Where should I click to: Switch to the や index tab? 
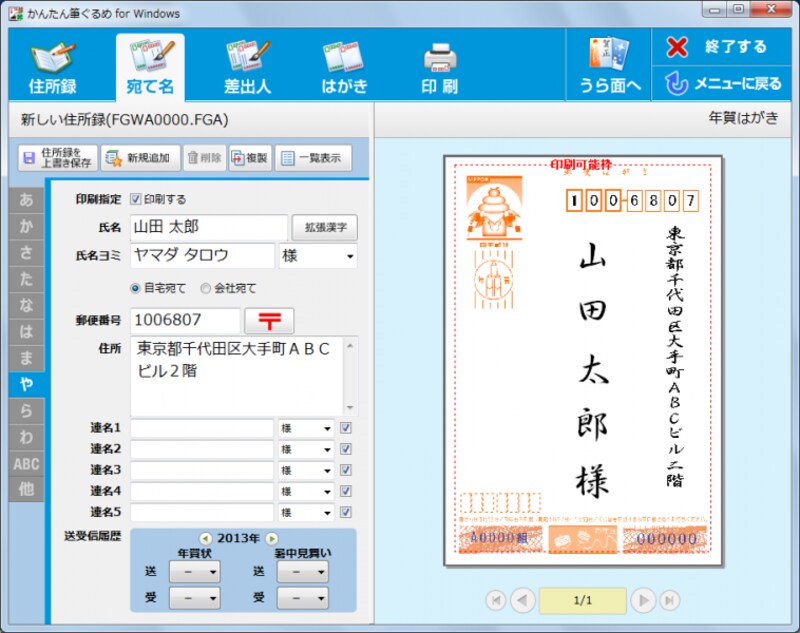coord(26,382)
